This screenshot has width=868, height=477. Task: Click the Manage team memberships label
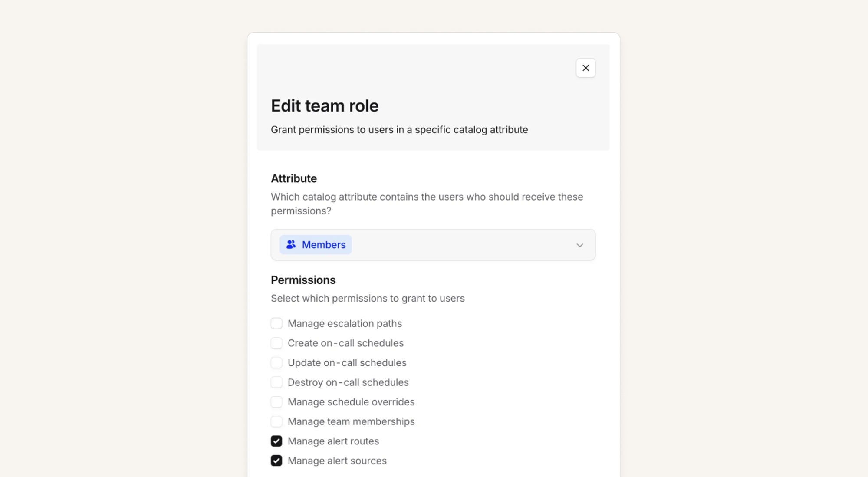pyautogui.click(x=351, y=421)
